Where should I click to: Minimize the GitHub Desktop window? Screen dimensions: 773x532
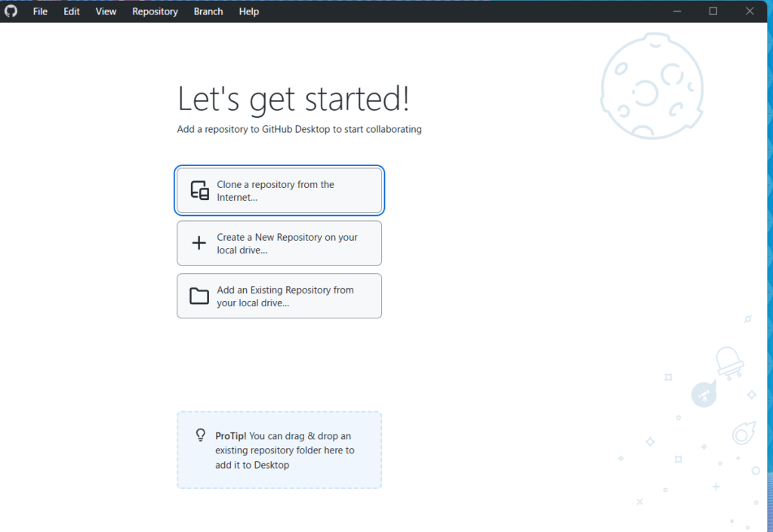678,11
